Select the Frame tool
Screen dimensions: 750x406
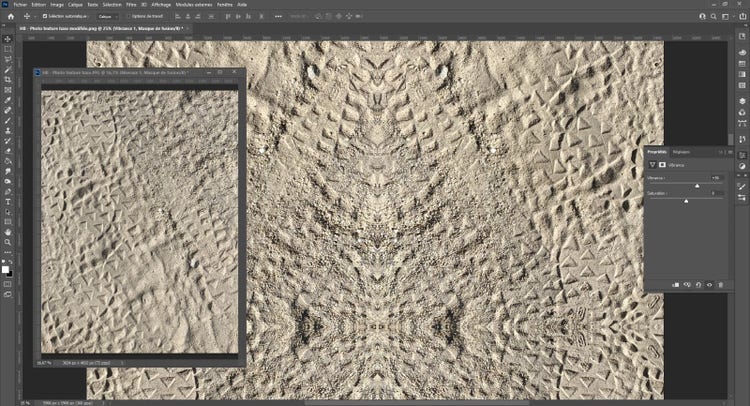(x=8, y=90)
